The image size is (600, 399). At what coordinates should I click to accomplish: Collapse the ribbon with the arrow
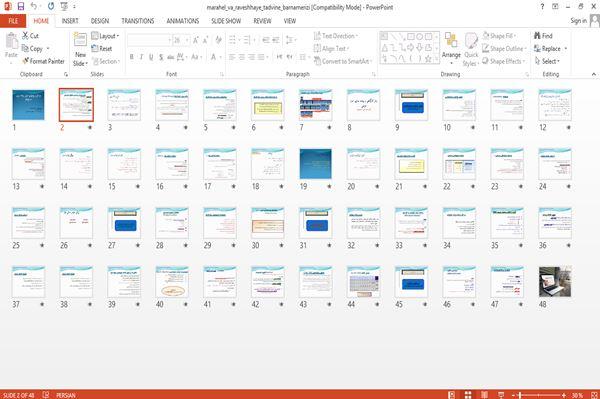click(593, 74)
